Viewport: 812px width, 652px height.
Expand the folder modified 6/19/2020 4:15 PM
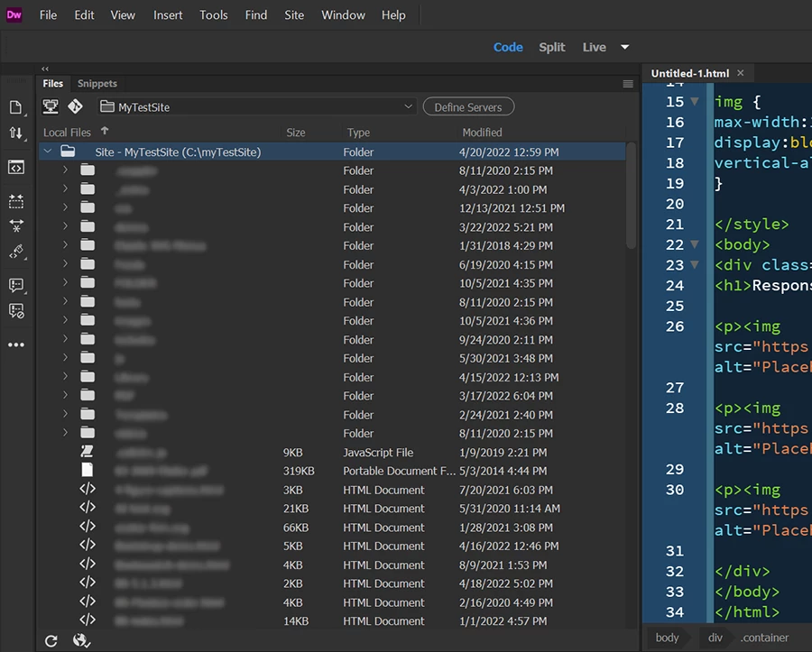65,264
